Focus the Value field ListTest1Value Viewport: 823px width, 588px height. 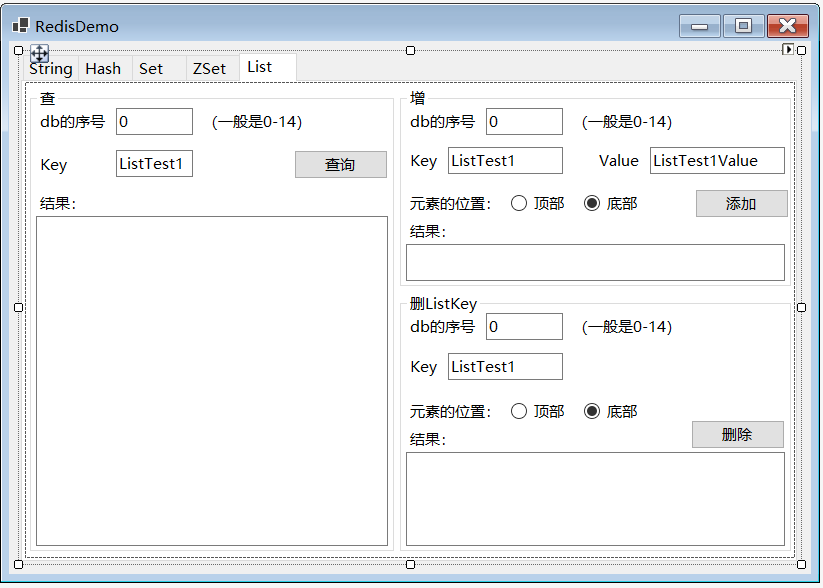(718, 161)
